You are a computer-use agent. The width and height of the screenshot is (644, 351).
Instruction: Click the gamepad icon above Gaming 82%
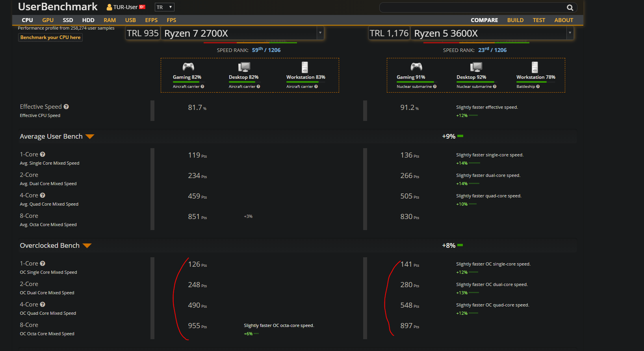click(x=188, y=67)
